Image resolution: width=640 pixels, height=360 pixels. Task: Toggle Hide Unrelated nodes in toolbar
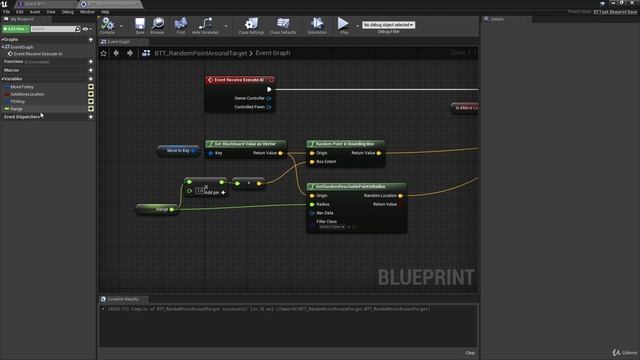tap(205, 26)
